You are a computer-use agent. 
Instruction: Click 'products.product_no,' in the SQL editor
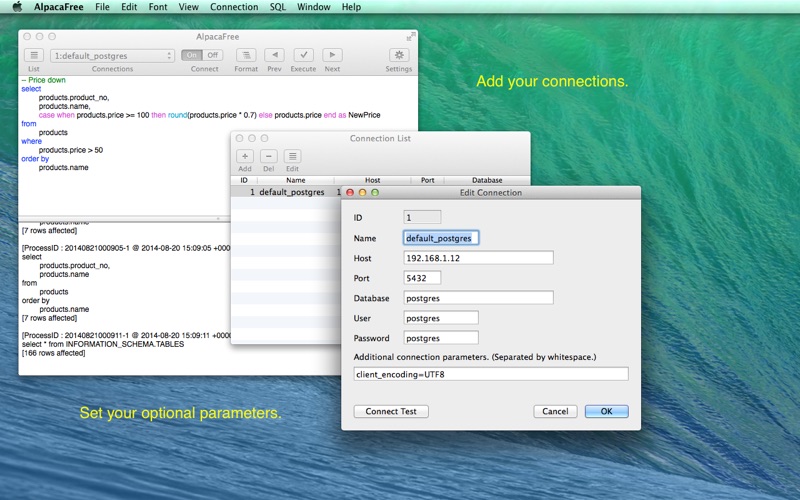(74, 97)
